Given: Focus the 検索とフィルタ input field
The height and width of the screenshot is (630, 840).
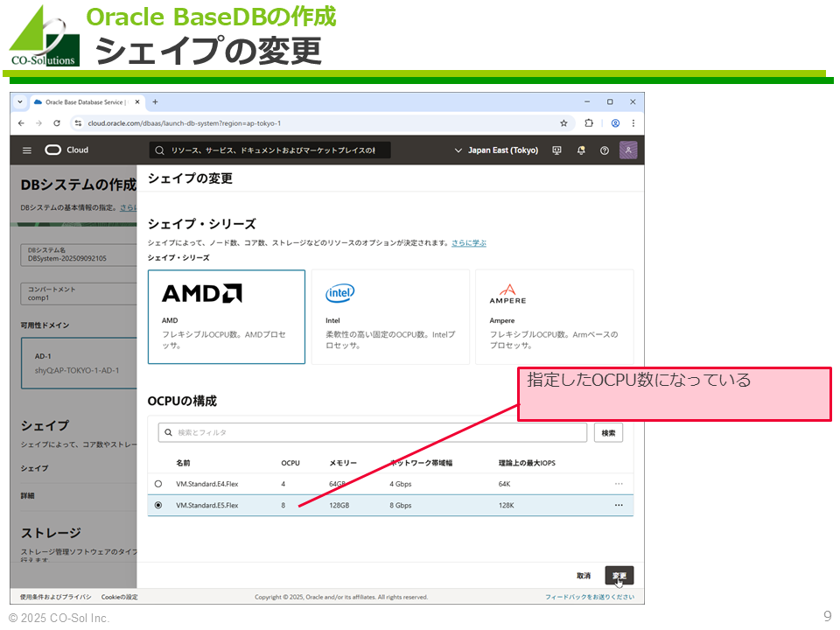Looking at the screenshot, I should [x=373, y=432].
